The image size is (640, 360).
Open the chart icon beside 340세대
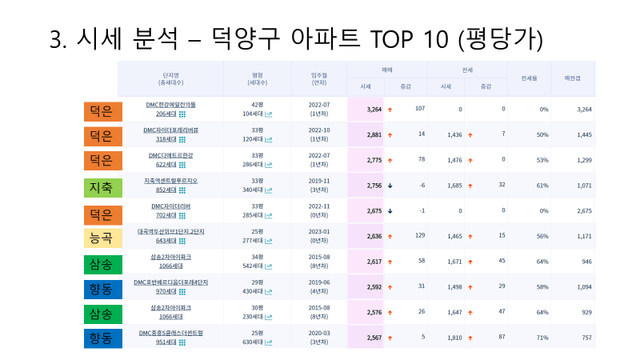point(268,190)
